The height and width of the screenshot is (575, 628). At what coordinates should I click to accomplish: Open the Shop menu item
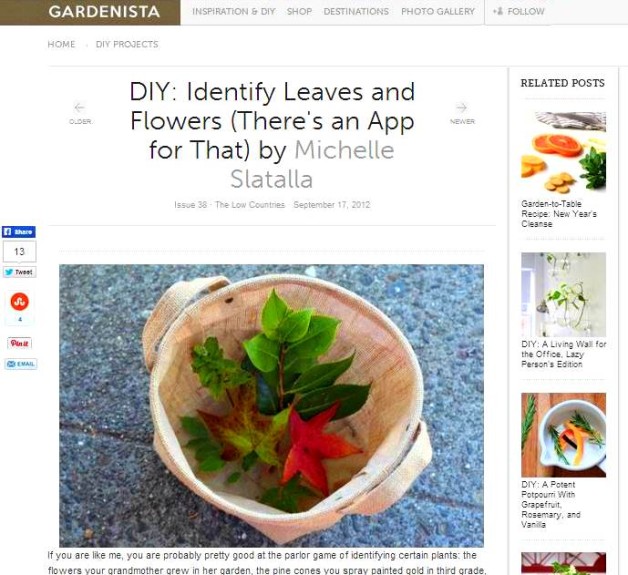coord(299,12)
